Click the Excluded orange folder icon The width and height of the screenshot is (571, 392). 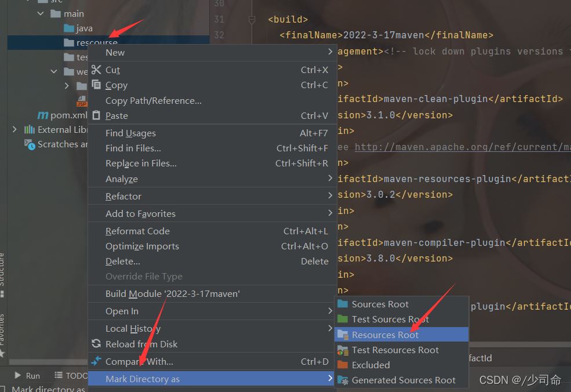343,365
